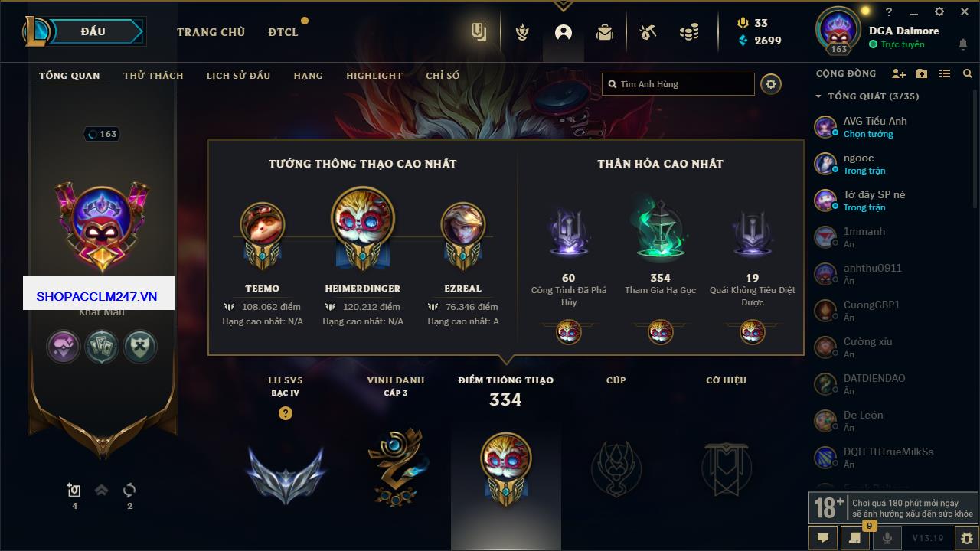The width and height of the screenshot is (980, 551).
Task: Open the Clash trophy icon
Action: pyautogui.click(x=522, y=32)
